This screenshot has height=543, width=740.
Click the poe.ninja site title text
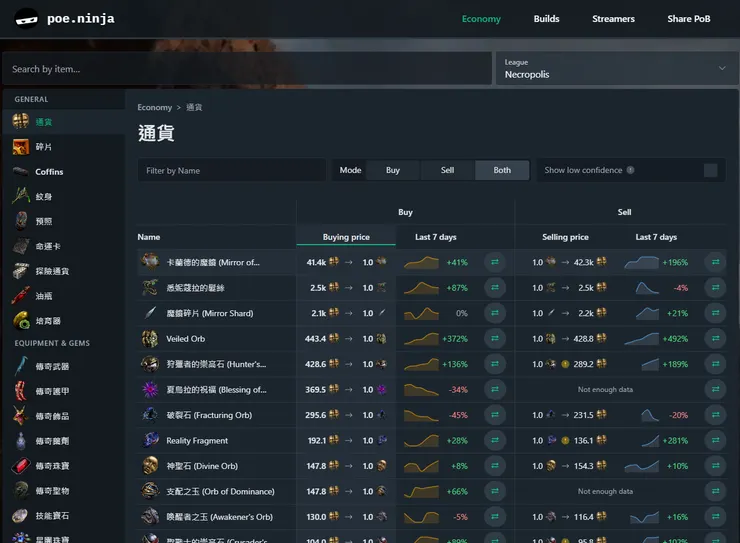tap(81, 19)
